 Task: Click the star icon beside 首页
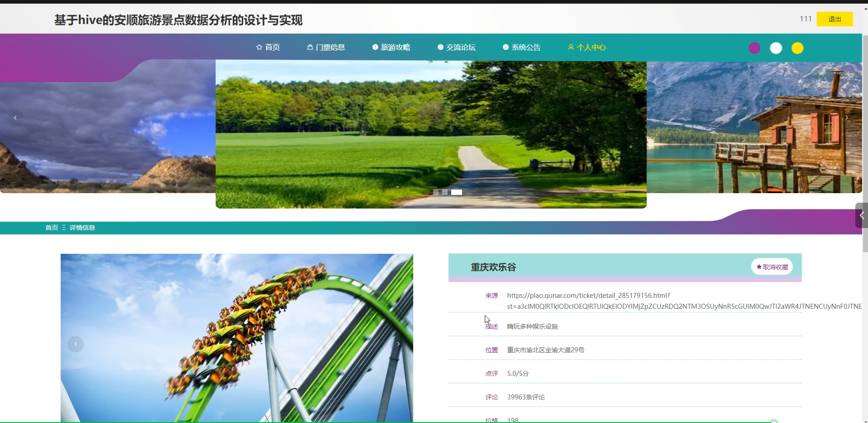[259, 47]
